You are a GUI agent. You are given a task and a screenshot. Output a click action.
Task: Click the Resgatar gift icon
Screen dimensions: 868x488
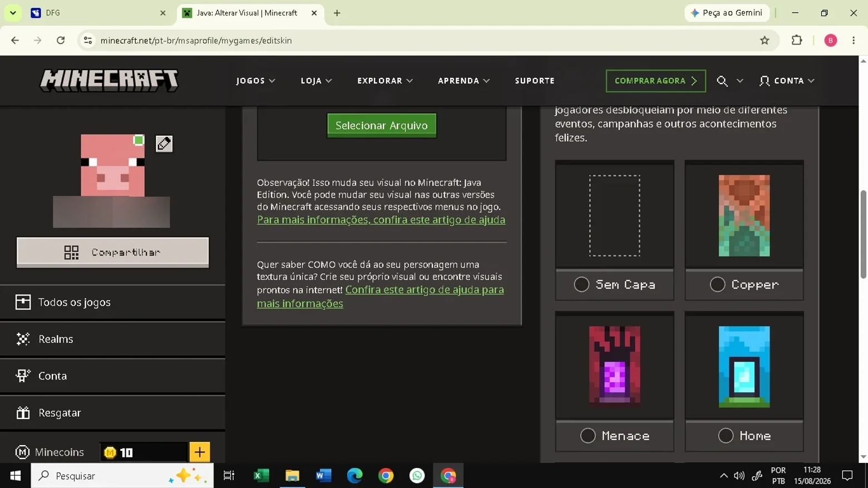pyautogui.click(x=23, y=413)
